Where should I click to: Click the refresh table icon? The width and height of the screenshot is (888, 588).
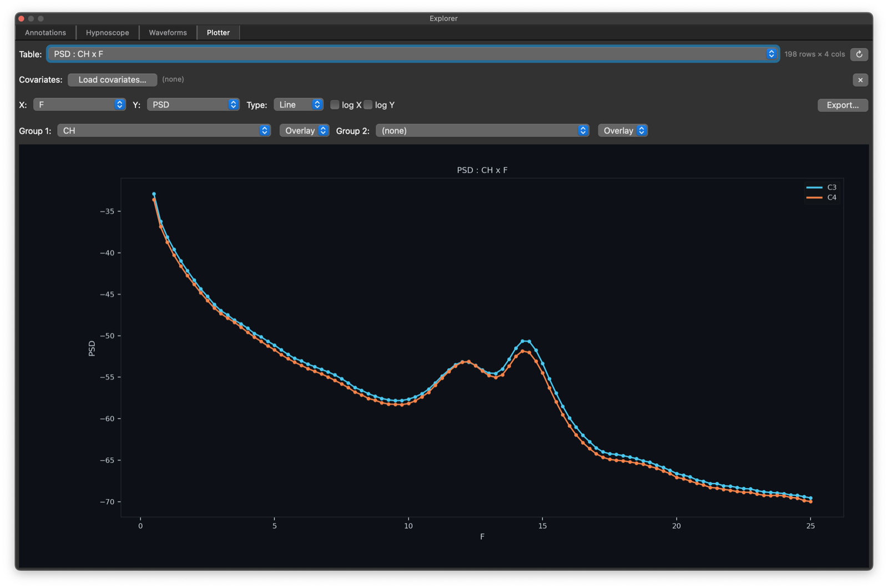tap(859, 54)
